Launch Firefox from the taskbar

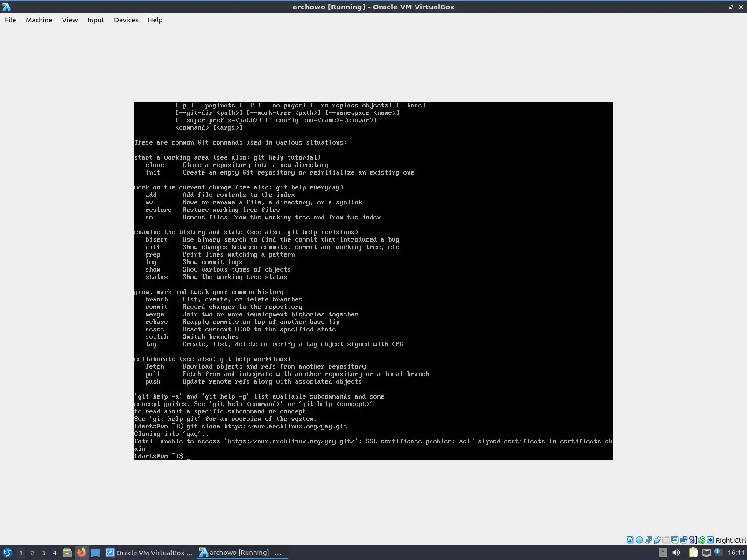pyautogui.click(x=81, y=553)
